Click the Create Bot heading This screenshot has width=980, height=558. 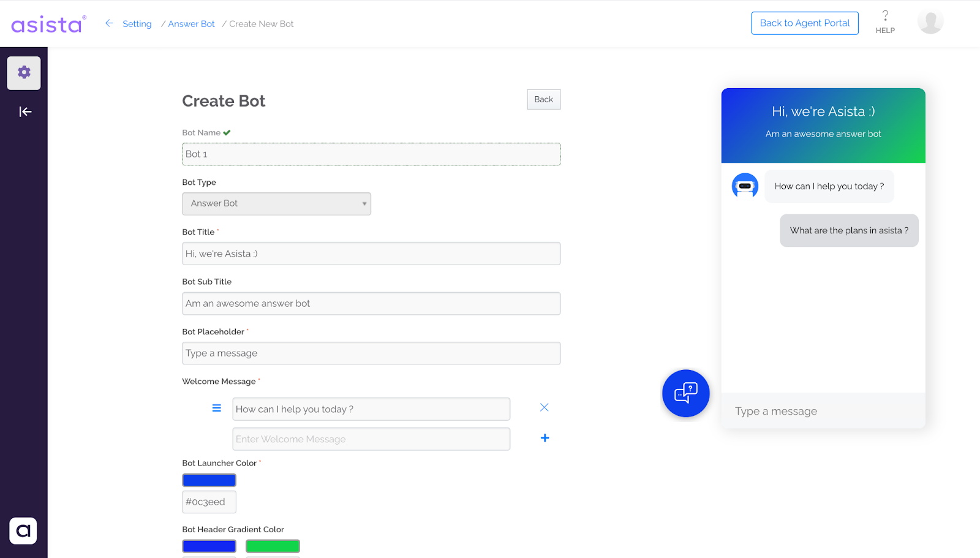click(x=224, y=101)
